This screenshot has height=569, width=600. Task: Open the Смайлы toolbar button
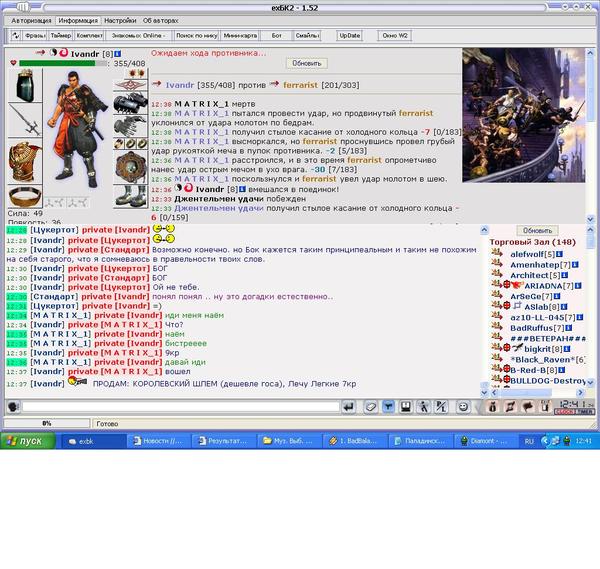[307, 36]
